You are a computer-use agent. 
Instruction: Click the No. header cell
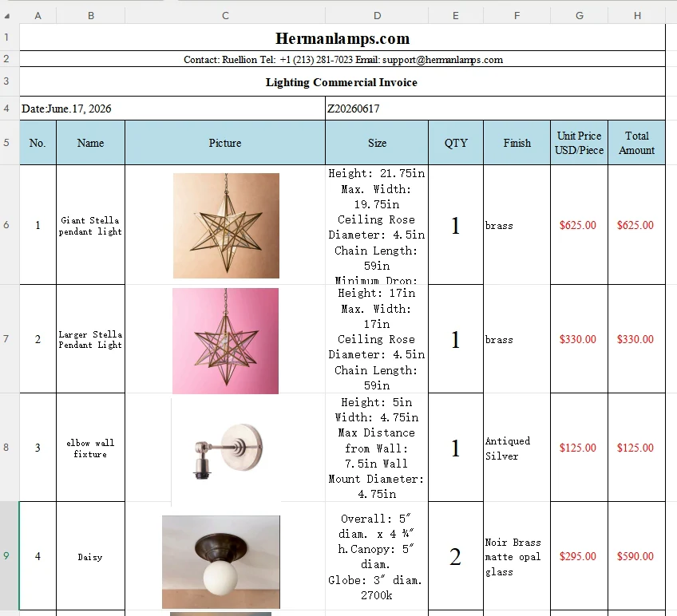click(38, 143)
